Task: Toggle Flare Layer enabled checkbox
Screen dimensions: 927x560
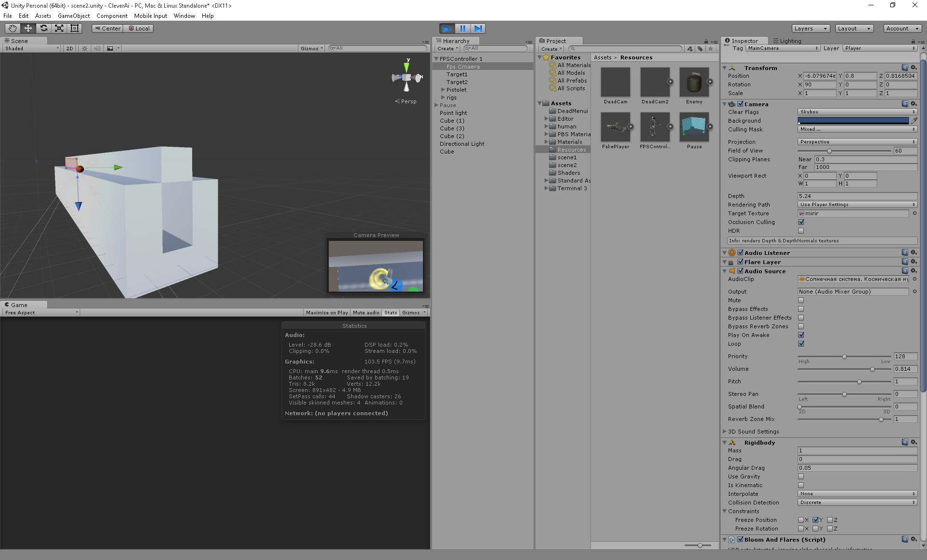Action: pos(740,262)
